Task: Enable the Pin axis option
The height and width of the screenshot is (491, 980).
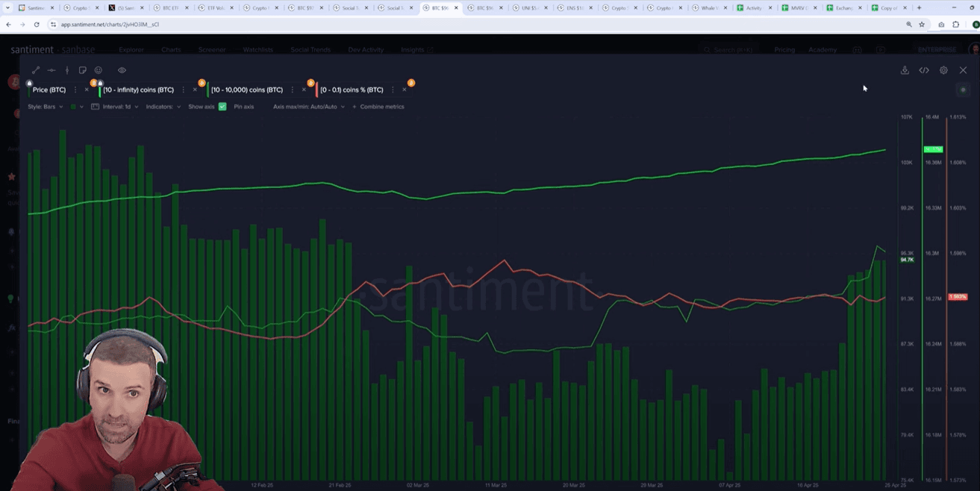Action: [243, 107]
